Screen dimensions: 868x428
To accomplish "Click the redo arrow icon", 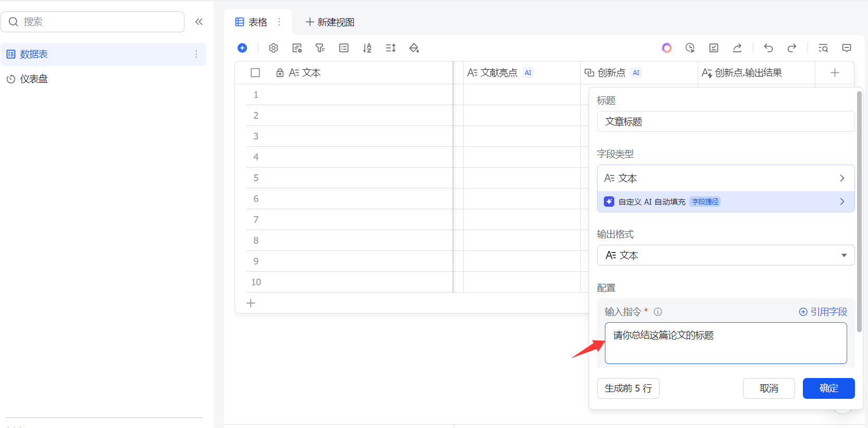I will tap(792, 48).
